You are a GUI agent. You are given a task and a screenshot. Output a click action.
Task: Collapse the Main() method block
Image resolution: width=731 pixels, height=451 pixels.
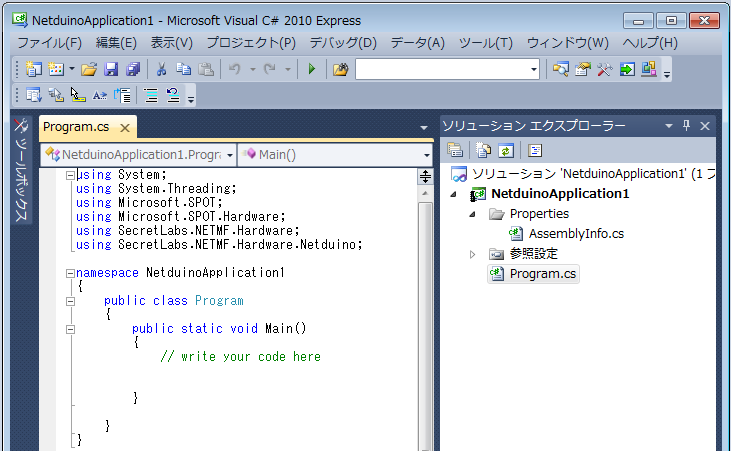click(x=70, y=329)
